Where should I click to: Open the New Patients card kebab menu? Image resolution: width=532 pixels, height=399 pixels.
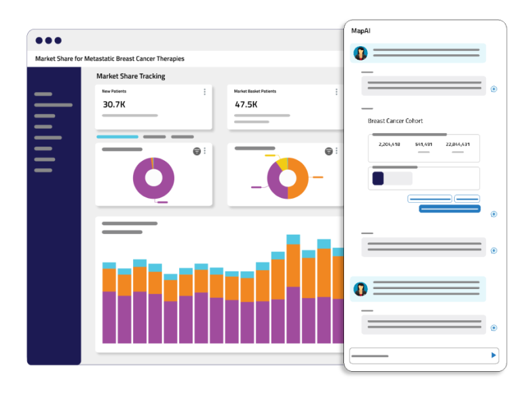click(205, 92)
